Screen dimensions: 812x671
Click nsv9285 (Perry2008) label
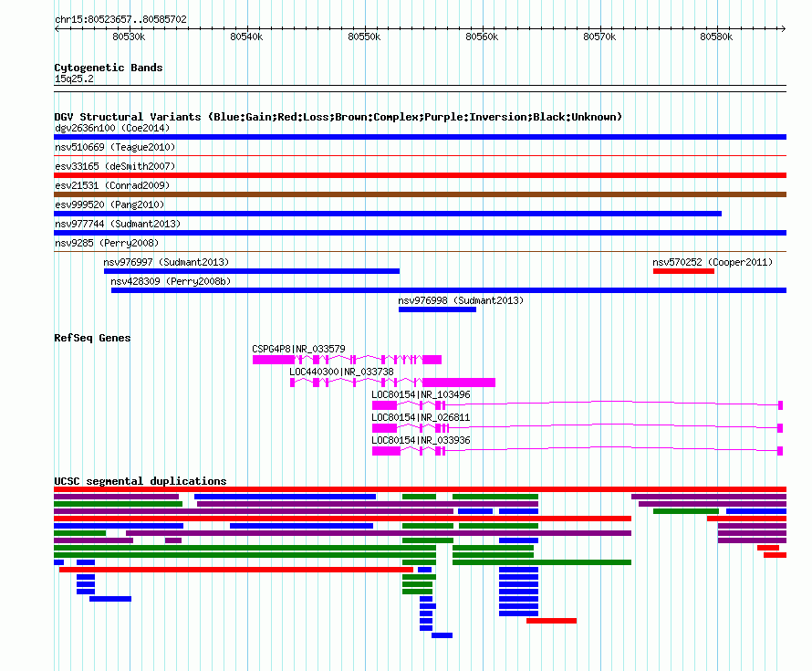pos(107,243)
